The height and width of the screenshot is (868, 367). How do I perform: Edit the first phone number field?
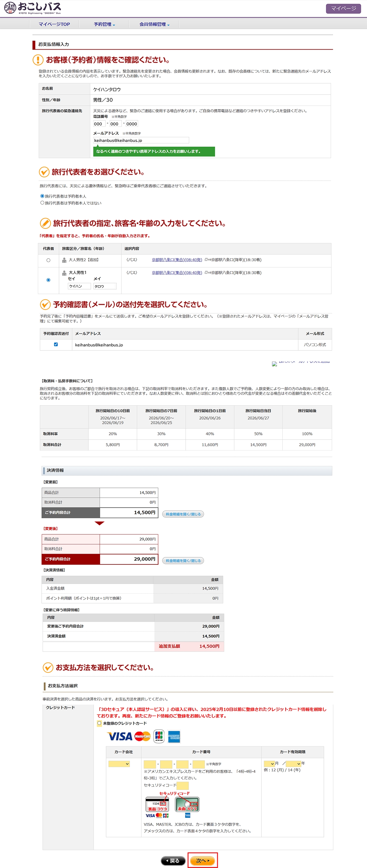pyautogui.click(x=99, y=124)
